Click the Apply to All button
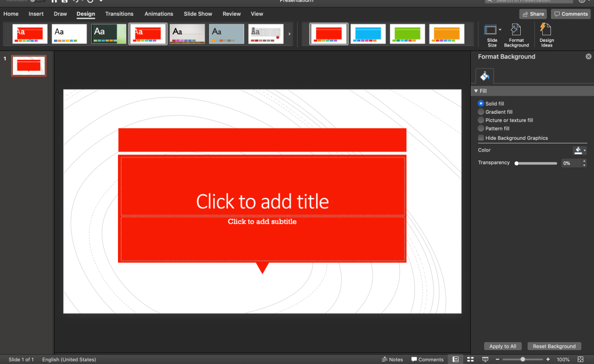The width and height of the screenshot is (594, 364). [x=502, y=347]
